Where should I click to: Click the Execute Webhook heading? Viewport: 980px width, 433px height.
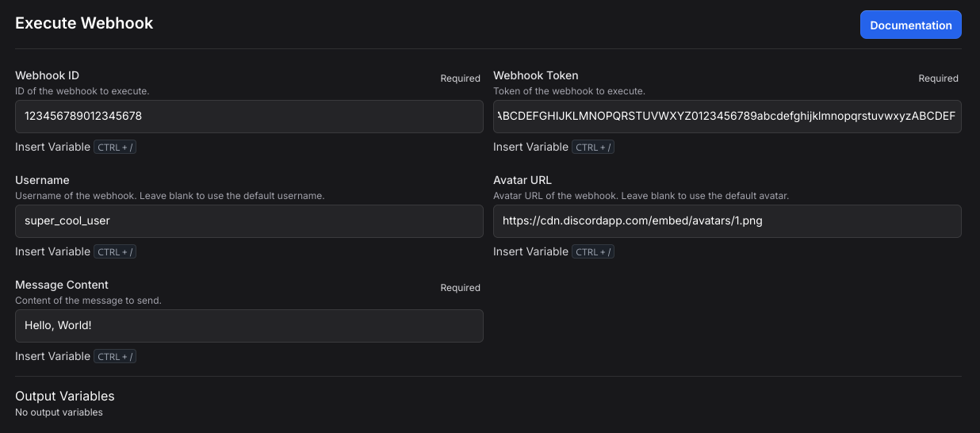coord(84,23)
